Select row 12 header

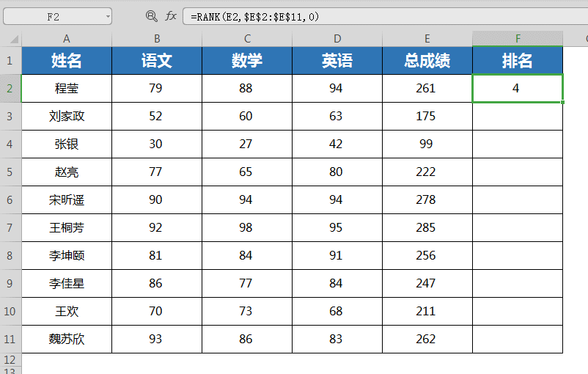tap(10, 359)
